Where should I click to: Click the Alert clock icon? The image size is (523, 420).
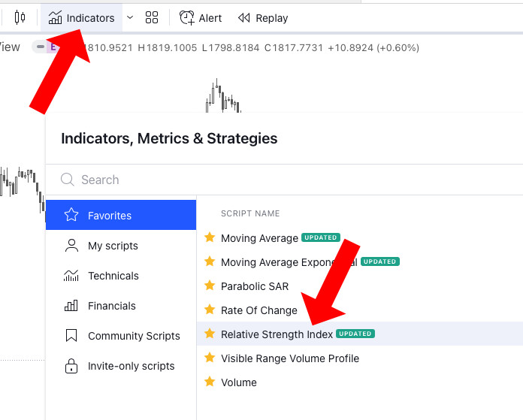point(187,17)
